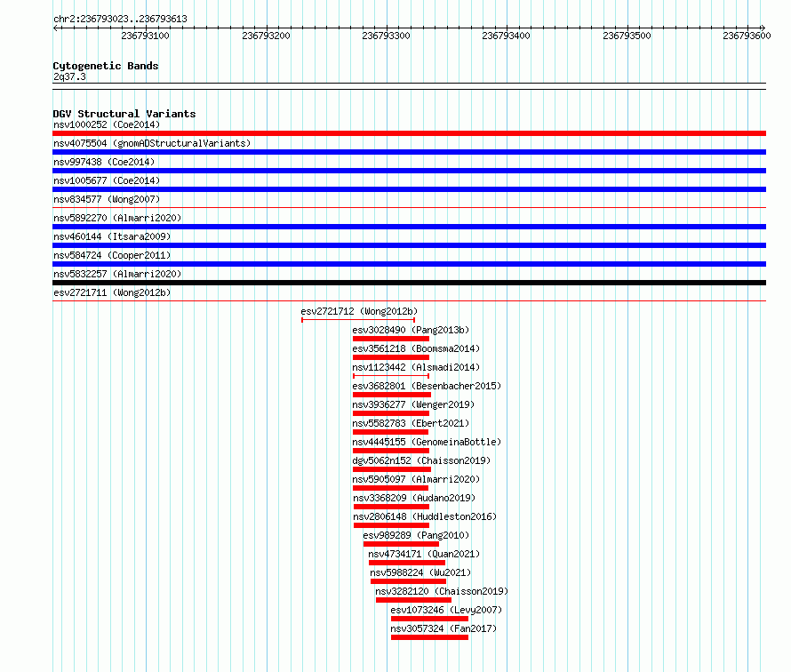
Task: Click the nsv1005677 (Coe2014) variant label
Action: [107, 180]
